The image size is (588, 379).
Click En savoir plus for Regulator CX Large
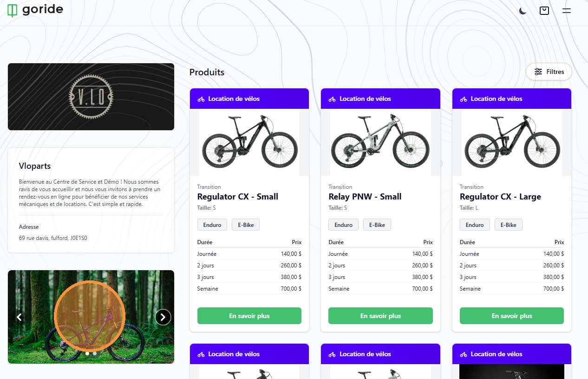coord(512,316)
